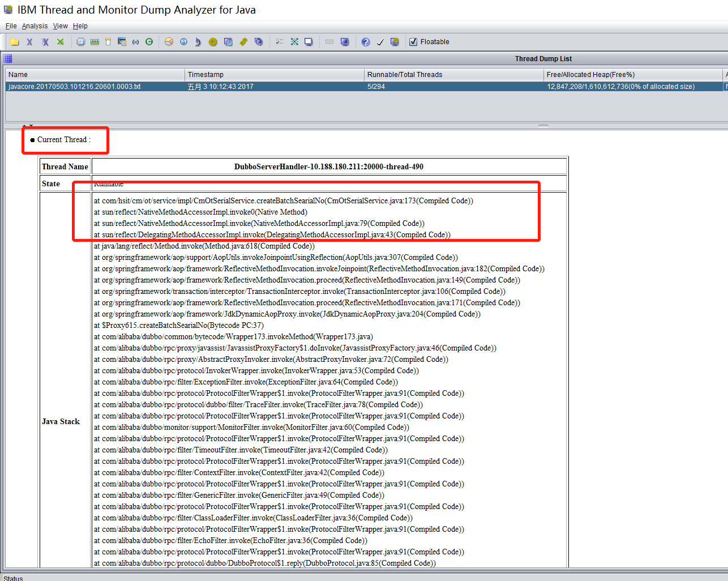728x581 pixels.
Task: Click the black checkmark toolbar icon
Action: click(380, 42)
